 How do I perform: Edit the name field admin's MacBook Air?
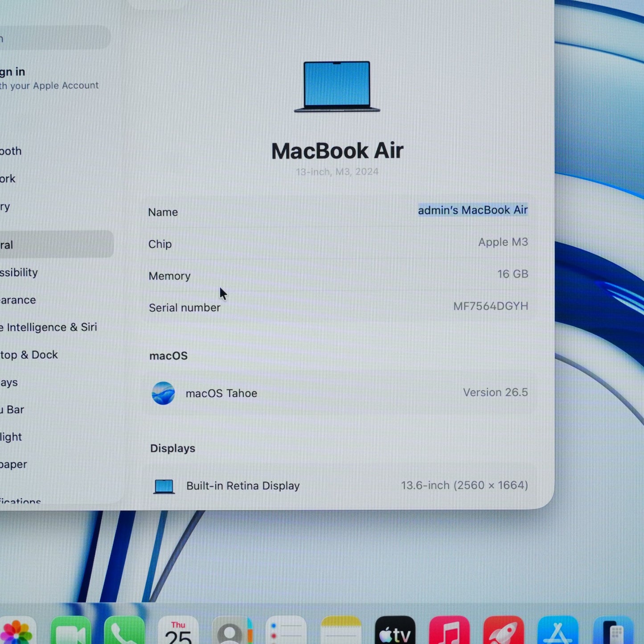[473, 210]
